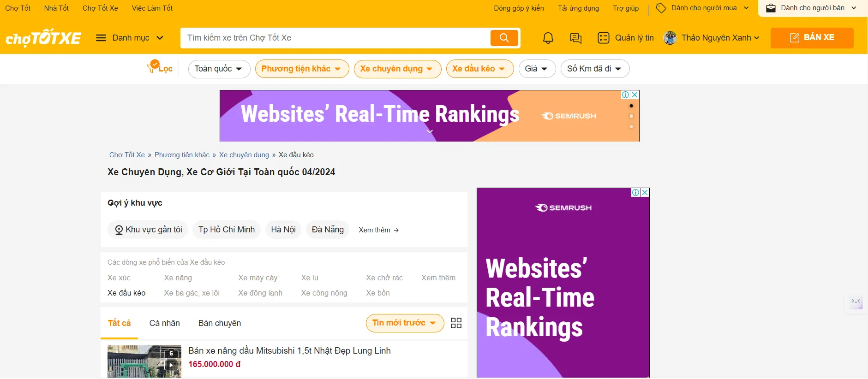Select Đà Nẵng area chip
The image size is (868, 379).
coord(328,230)
